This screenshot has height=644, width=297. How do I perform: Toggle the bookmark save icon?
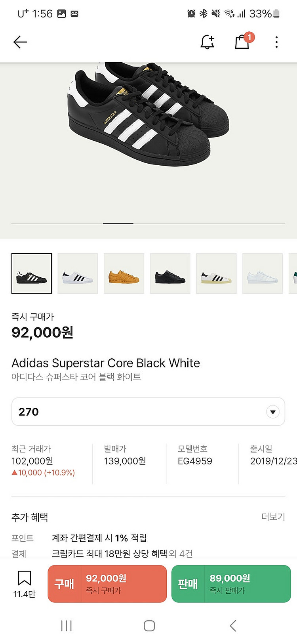point(24,579)
